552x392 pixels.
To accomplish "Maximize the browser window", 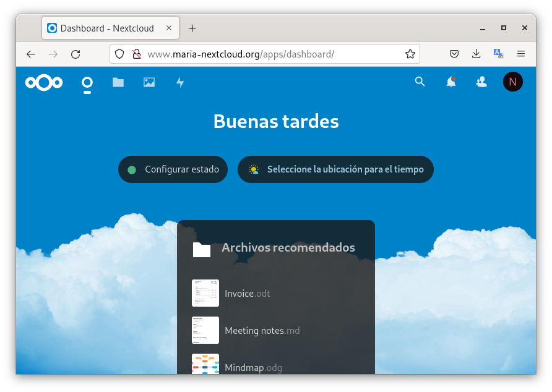I will click(x=504, y=28).
